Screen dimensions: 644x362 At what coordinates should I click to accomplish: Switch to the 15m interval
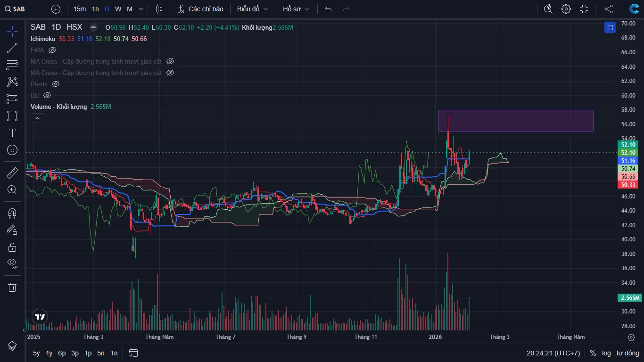click(x=79, y=9)
